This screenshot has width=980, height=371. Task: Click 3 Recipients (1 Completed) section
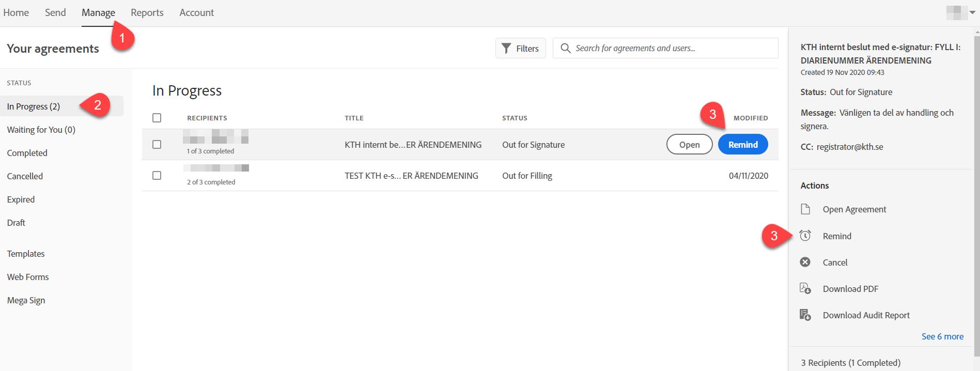click(850, 363)
